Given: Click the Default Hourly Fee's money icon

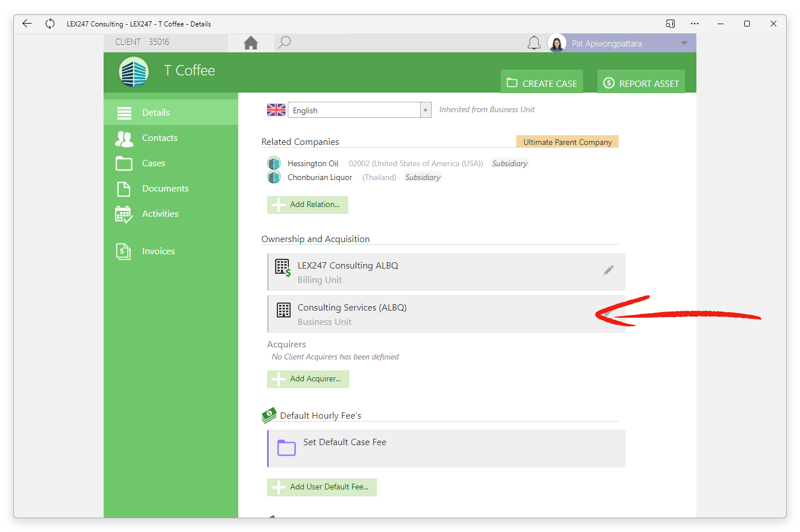Looking at the screenshot, I should pyautogui.click(x=269, y=415).
